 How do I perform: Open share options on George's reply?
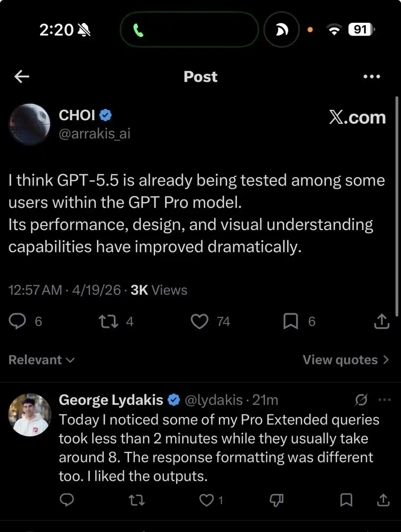coord(384,500)
